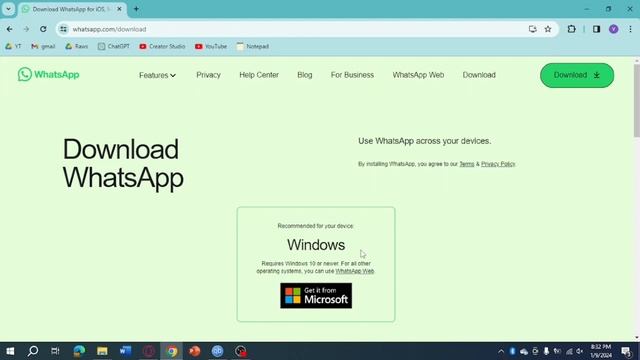This screenshot has height=360, width=640.
Task: Click the green Download button
Action: 577,75
